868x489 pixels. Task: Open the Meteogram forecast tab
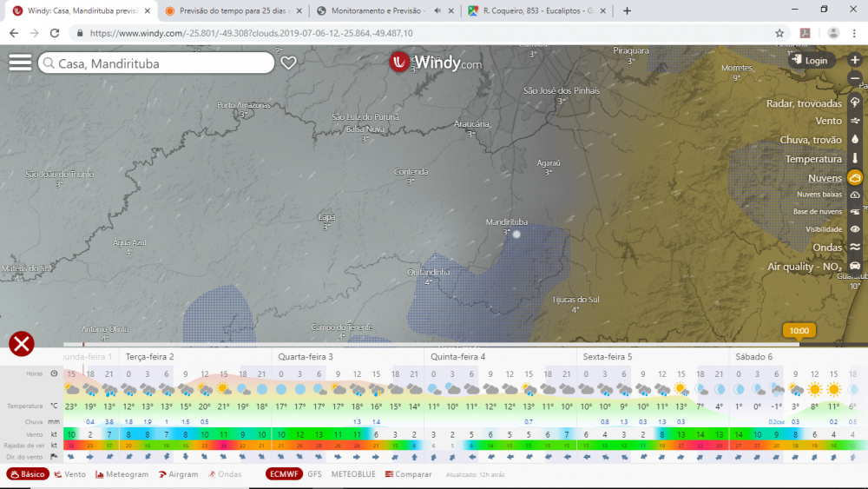pyautogui.click(x=122, y=474)
